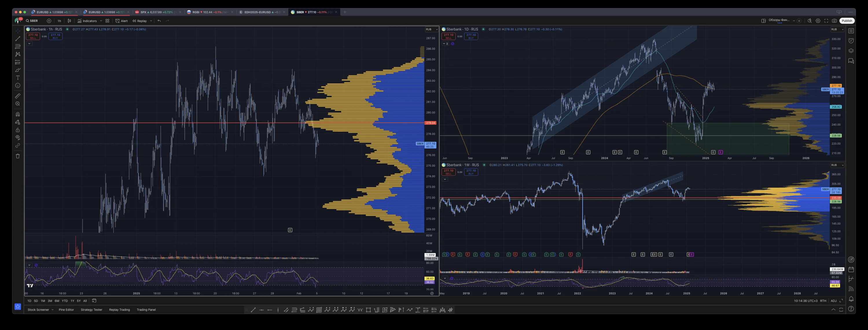Select vertical line in the bottom drawing toolbar
Screen dimensions: 868x330
coord(278,310)
